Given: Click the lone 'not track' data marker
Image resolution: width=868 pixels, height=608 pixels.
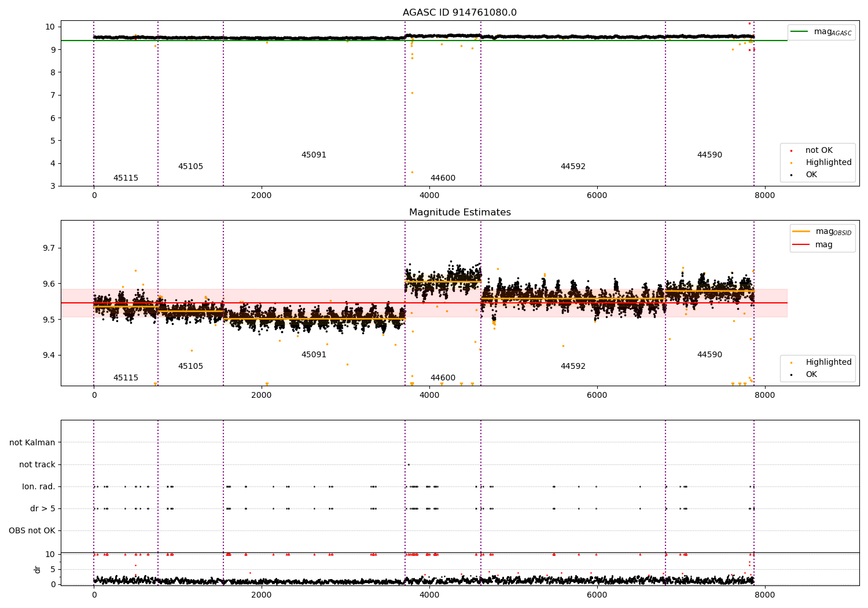Looking at the screenshot, I should tap(409, 464).
